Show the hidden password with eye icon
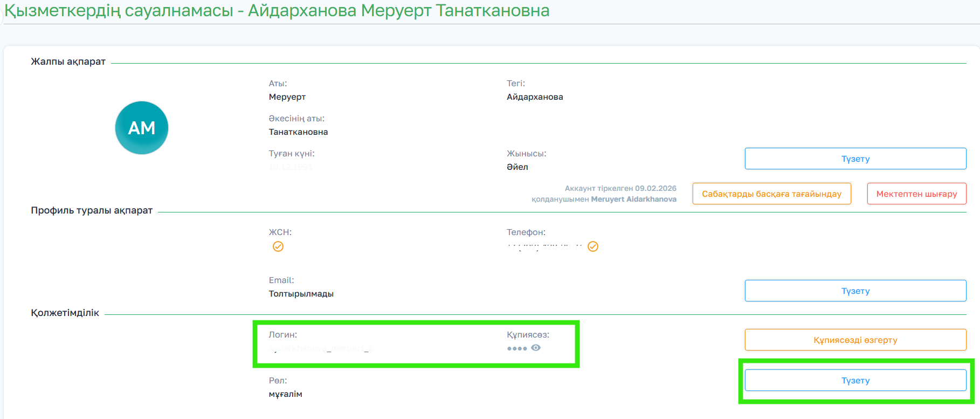Screen dimensions: 980x419 tap(536, 348)
